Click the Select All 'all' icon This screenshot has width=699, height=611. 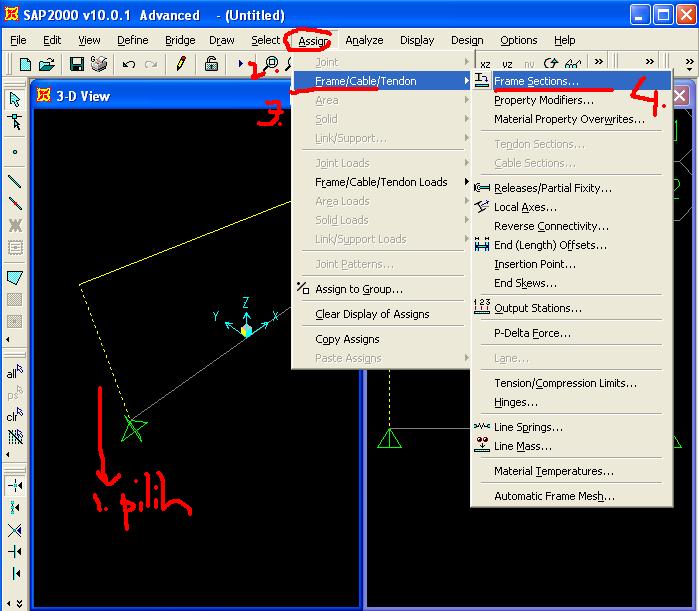click(x=14, y=372)
